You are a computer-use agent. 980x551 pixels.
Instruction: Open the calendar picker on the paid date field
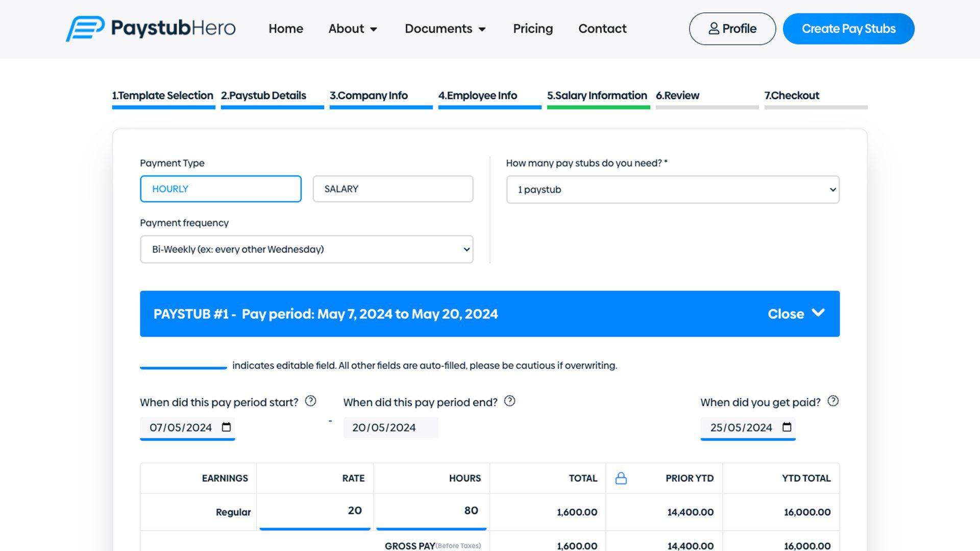787,427
